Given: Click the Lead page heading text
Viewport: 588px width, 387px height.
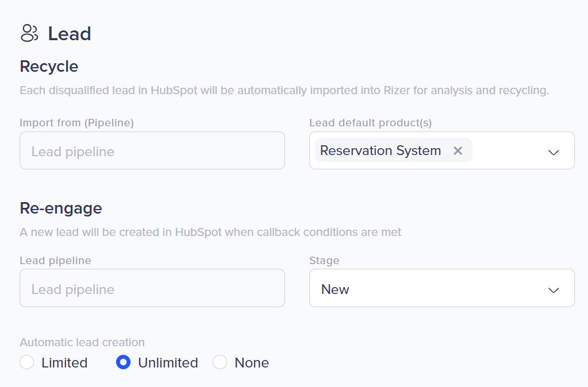Looking at the screenshot, I should point(70,34).
